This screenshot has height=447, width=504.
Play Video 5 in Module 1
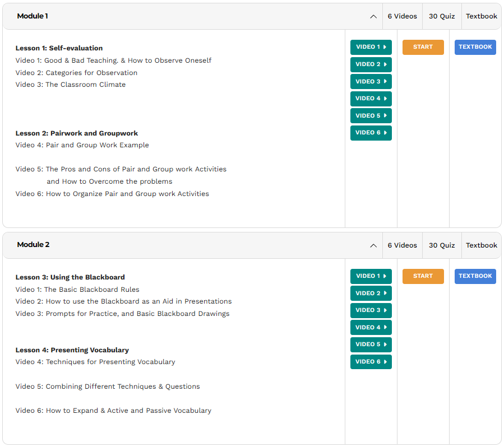(371, 116)
